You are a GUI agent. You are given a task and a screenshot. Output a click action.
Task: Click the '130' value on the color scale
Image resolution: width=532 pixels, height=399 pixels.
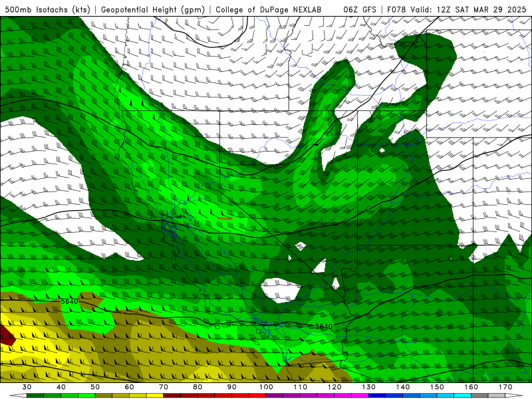(369, 387)
